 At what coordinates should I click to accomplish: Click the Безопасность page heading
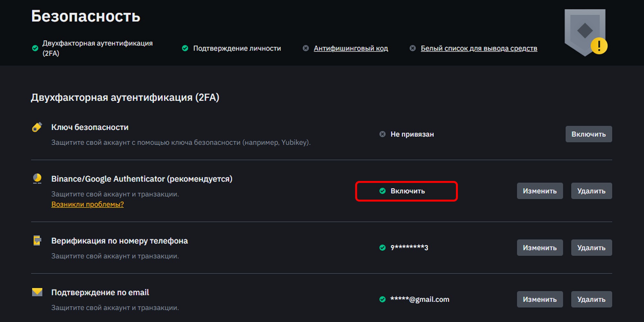tap(86, 16)
